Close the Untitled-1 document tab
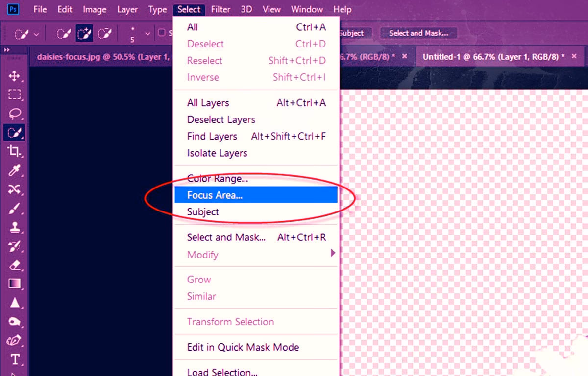Viewport: 588px width, 376px height. (575, 56)
